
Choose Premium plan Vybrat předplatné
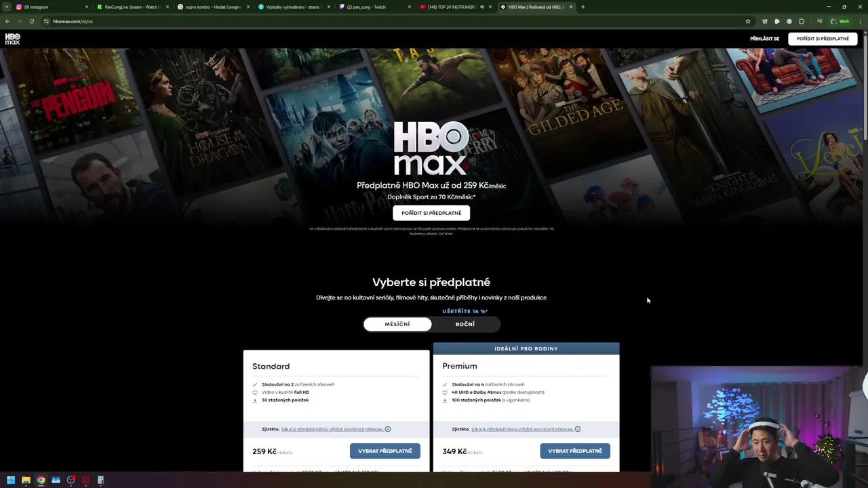[x=575, y=451]
